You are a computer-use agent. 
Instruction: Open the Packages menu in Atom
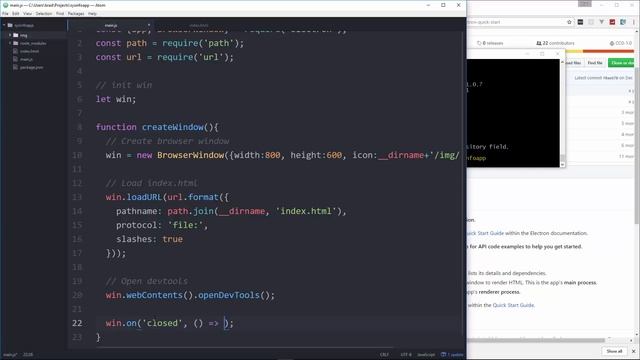point(76,13)
